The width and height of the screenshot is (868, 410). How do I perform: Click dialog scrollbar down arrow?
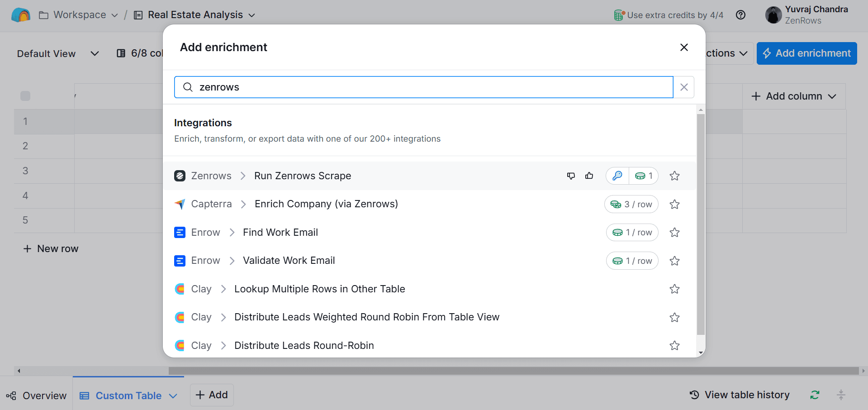(701, 353)
